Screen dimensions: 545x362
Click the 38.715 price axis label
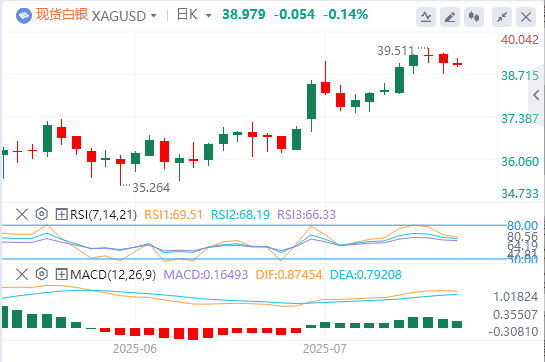coord(520,75)
